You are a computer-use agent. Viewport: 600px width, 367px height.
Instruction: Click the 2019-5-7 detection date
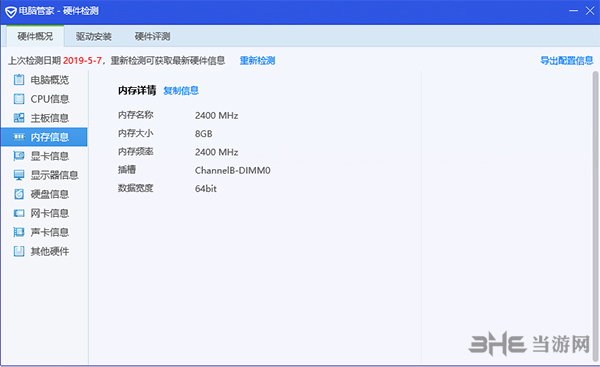82,60
